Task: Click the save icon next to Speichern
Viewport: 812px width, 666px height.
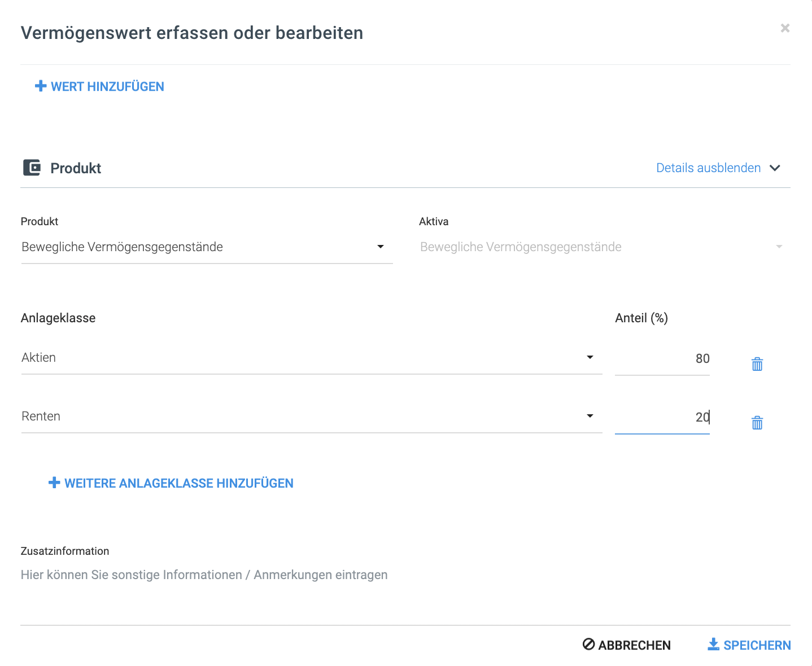Action: point(714,645)
